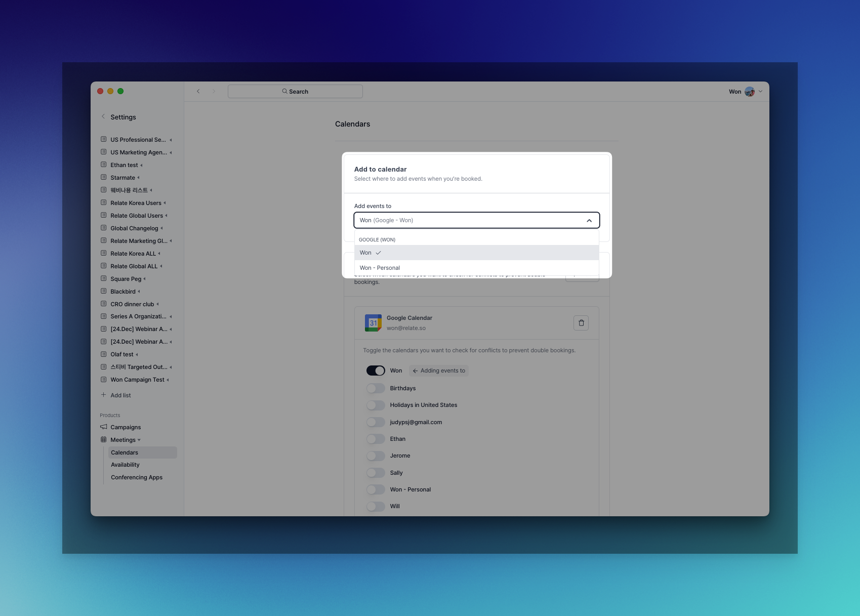Click the list icon beside Won Campaign Test
The height and width of the screenshot is (616, 860).
coord(103,379)
